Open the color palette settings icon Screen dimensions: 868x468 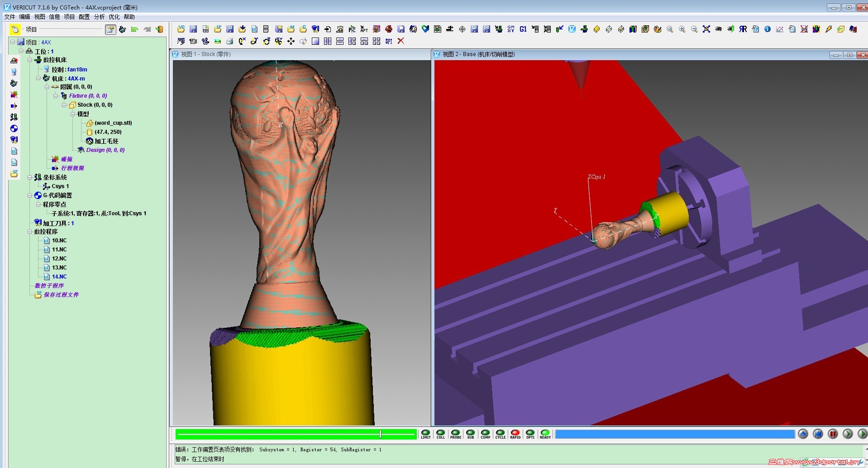tap(658, 29)
